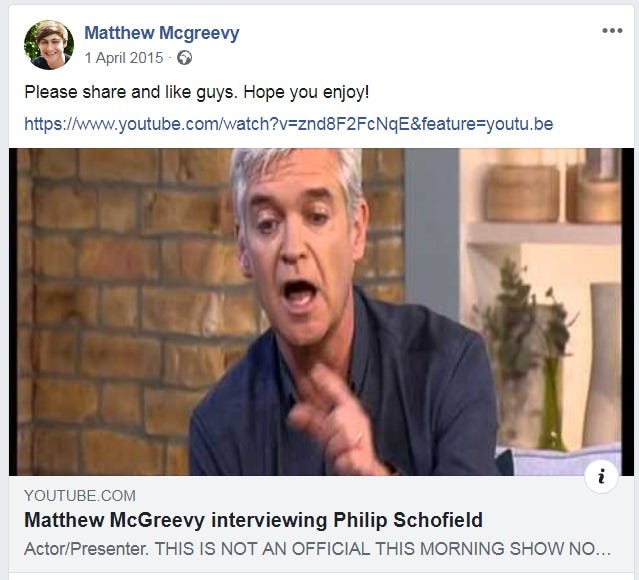Click the YOUTUBE.COM source label
Screen dimensions: 639x580
(80, 496)
